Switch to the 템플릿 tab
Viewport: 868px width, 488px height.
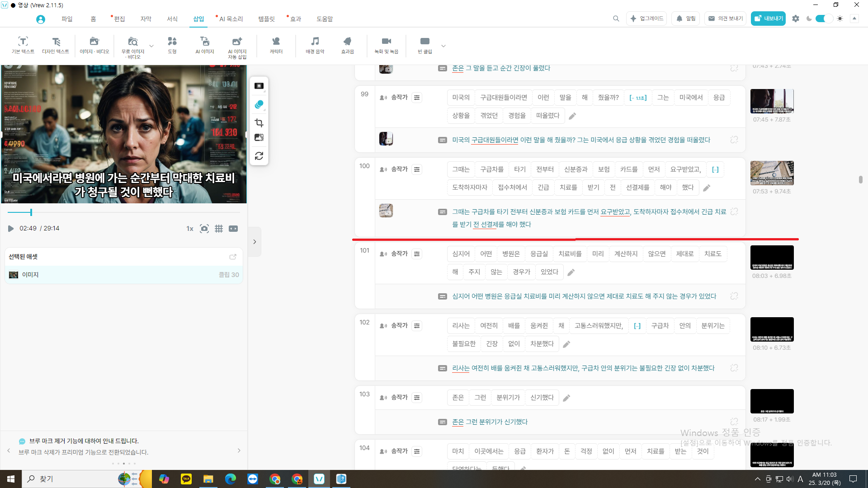266,19
